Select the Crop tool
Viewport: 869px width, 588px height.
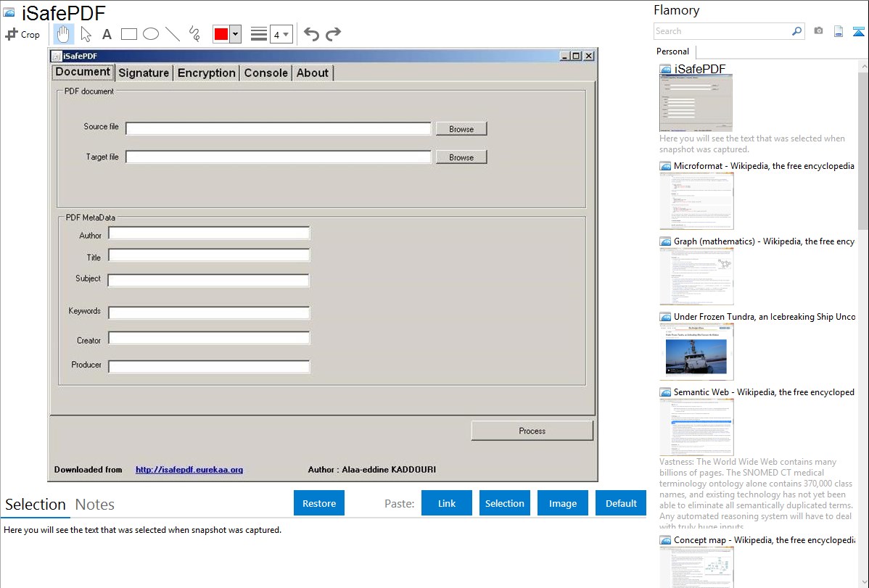[22, 34]
